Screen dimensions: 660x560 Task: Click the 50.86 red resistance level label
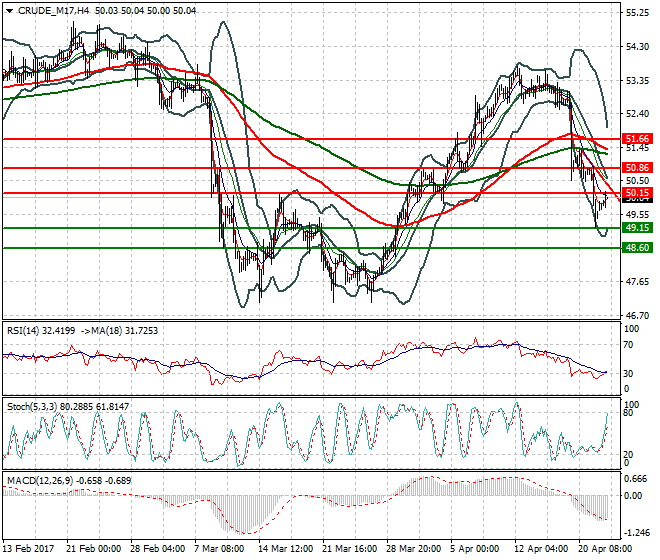tap(637, 168)
